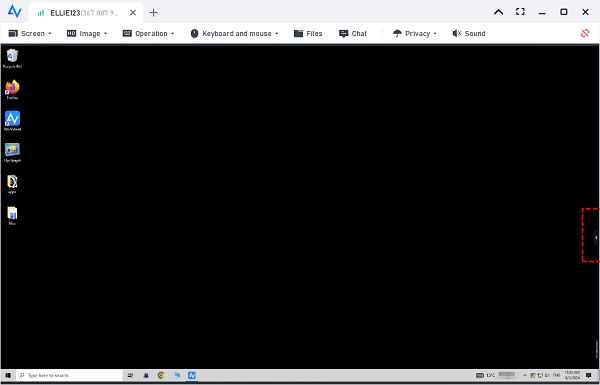Click the red disconnect link icon

[x=585, y=33]
